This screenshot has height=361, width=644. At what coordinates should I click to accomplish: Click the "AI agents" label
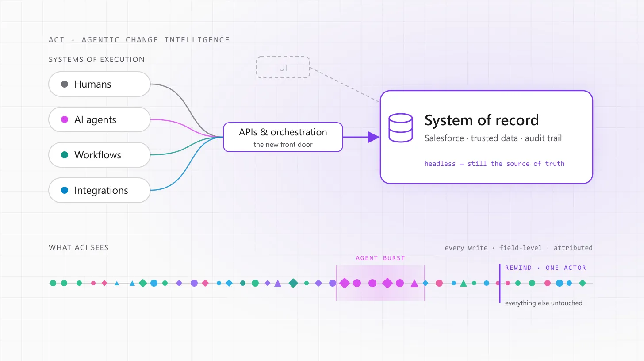coord(95,119)
